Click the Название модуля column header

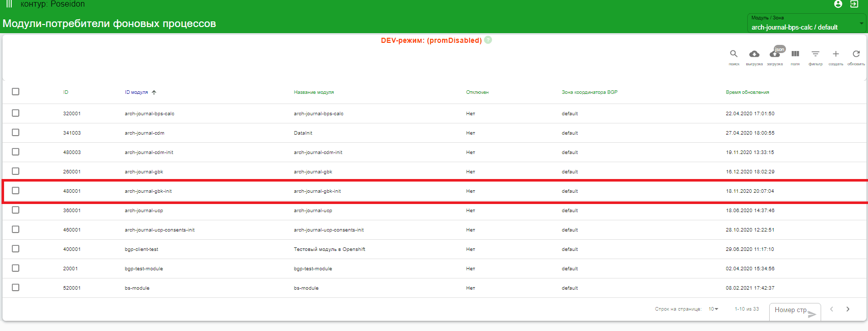[314, 92]
